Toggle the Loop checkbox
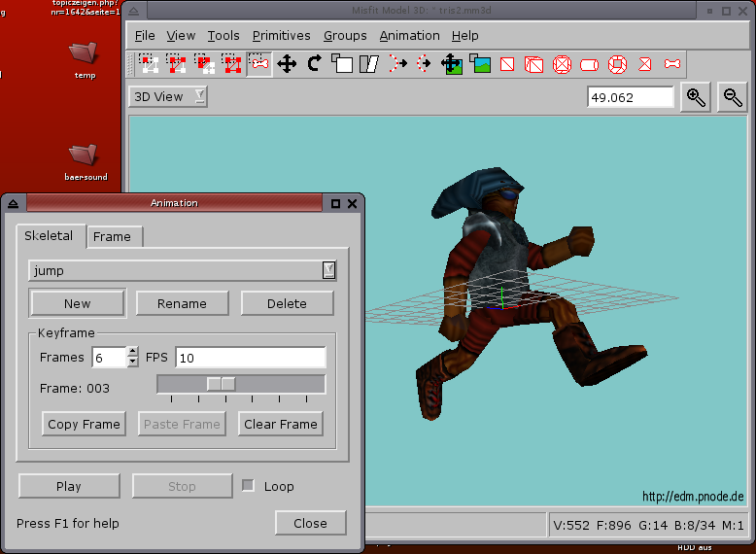 [248, 485]
